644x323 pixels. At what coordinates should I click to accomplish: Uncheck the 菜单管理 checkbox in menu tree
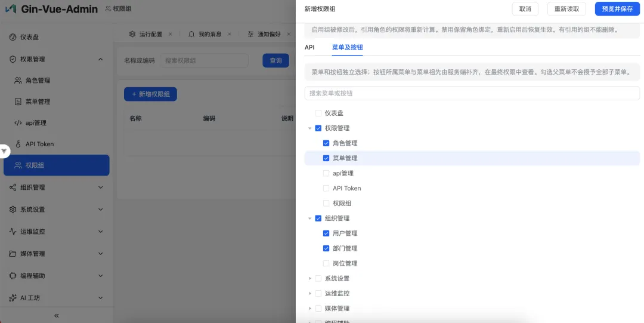(326, 158)
